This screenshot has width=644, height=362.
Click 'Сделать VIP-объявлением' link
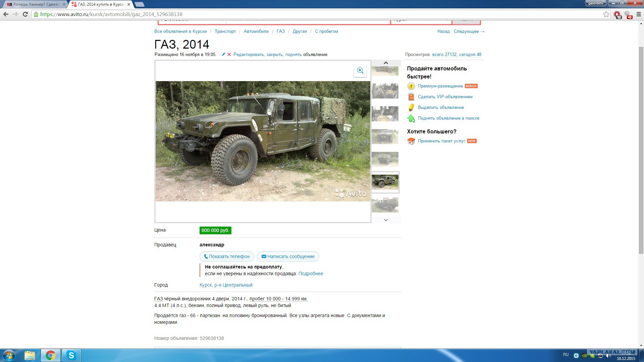[445, 97]
